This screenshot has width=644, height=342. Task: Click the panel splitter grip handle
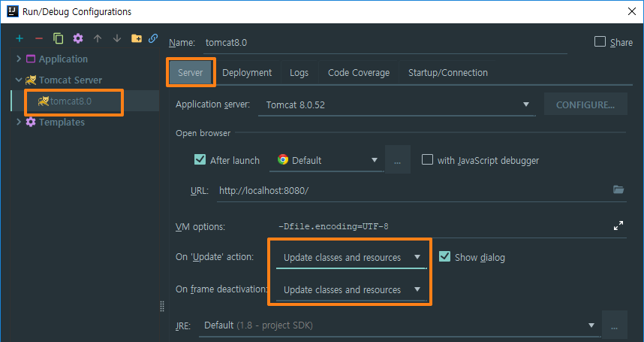[x=162, y=306]
